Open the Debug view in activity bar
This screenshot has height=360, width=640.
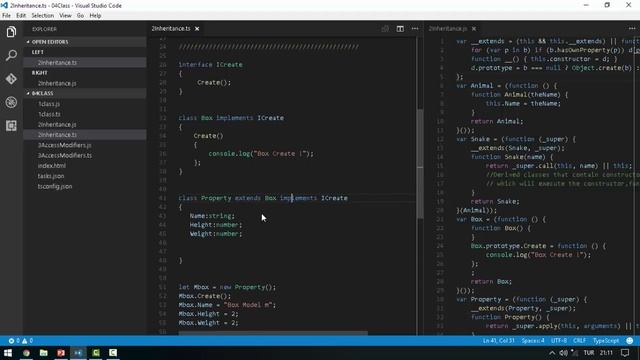coord(11,102)
